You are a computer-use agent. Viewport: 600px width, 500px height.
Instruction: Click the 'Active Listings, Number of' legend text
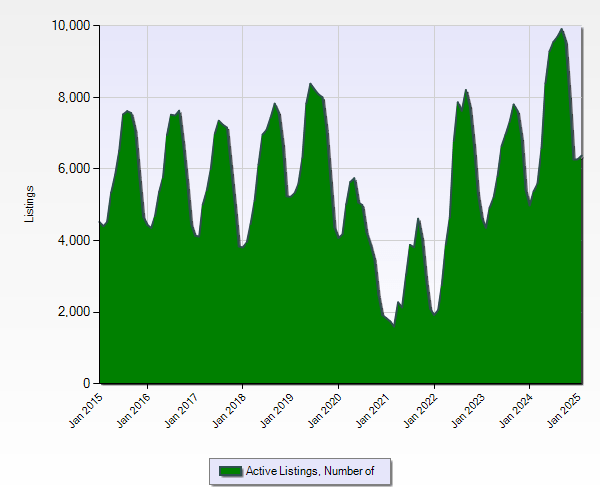pos(309,471)
